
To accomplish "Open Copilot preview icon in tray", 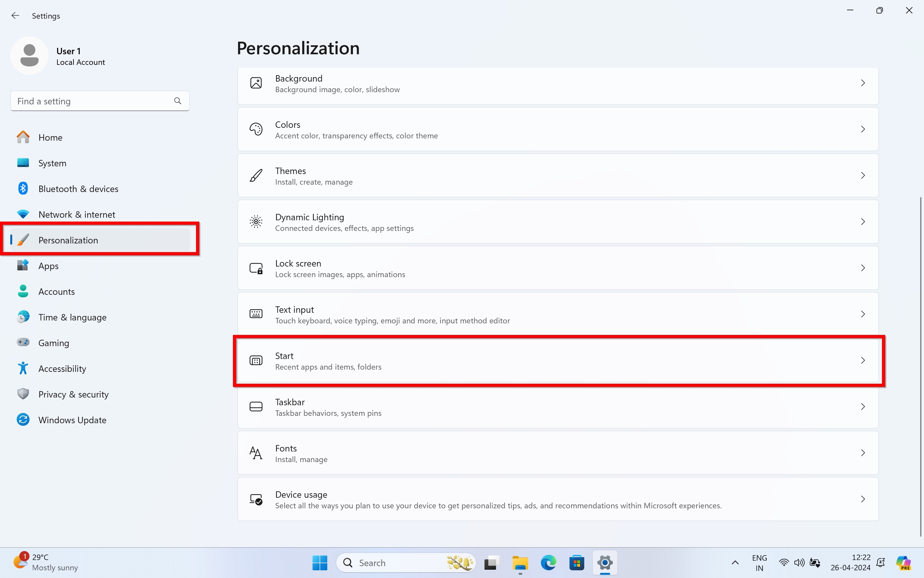I will point(903,563).
